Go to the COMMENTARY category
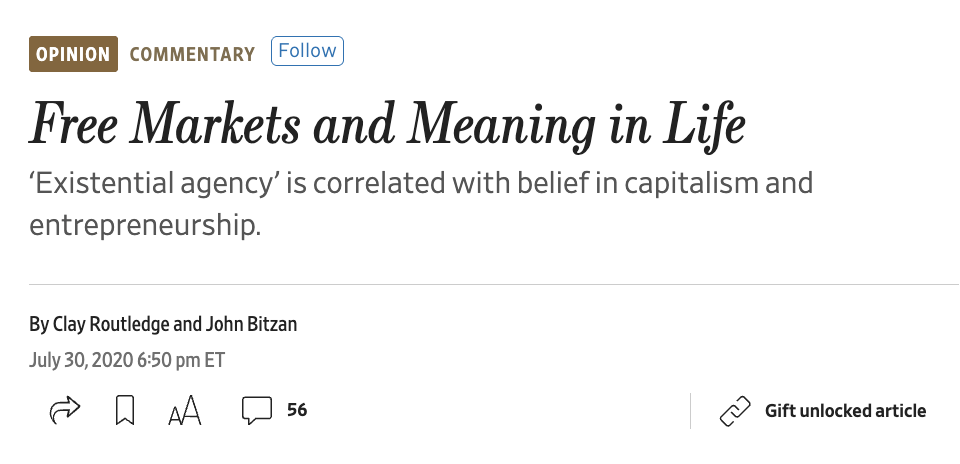Image resolution: width=960 pixels, height=464 pixels. pyautogui.click(x=192, y=54)
